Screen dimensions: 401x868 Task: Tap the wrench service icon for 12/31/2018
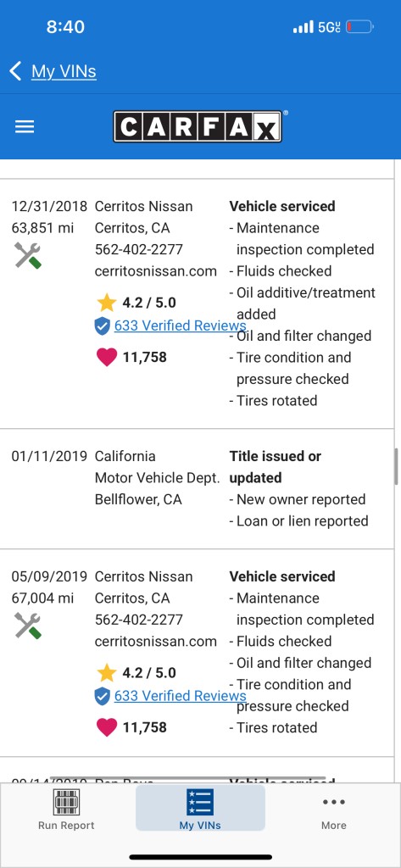[x=28, y=256]
